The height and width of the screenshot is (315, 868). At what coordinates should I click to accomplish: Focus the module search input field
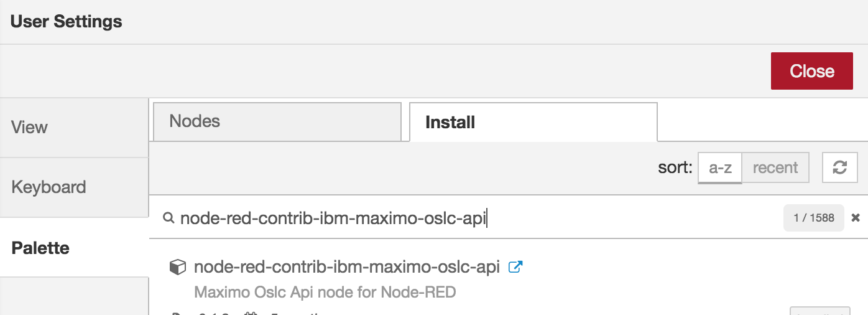479,218
